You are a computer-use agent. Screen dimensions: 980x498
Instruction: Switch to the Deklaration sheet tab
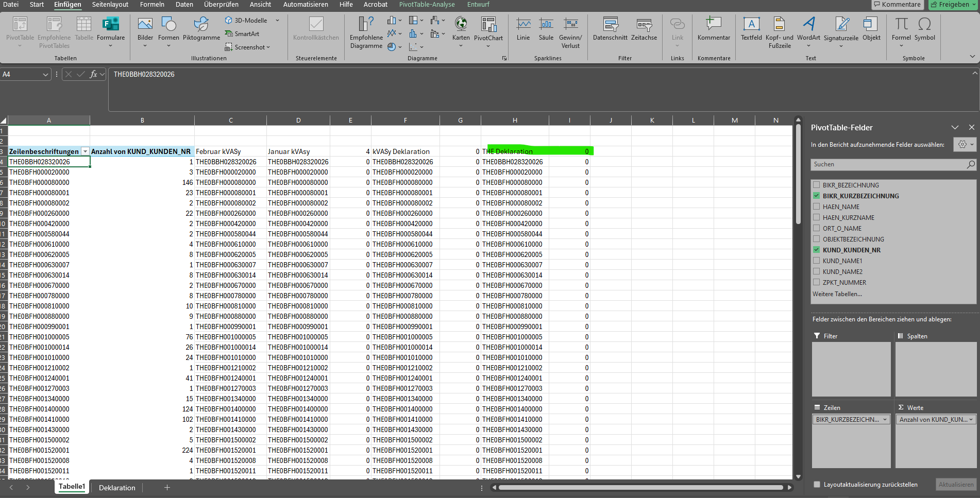[117, 488]
